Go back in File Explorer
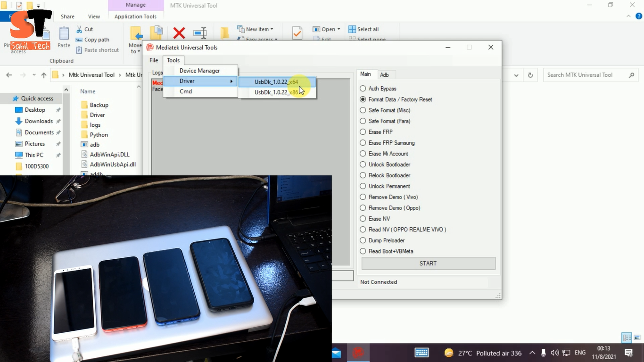Screen dimensions: 644x362 coord(9,75)
